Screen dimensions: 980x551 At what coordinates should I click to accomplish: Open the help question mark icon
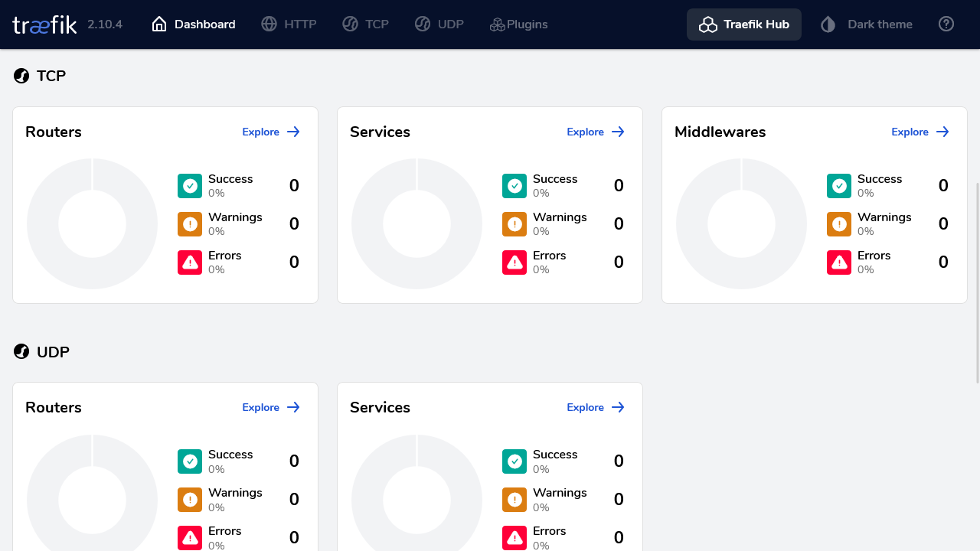point(946,24)
